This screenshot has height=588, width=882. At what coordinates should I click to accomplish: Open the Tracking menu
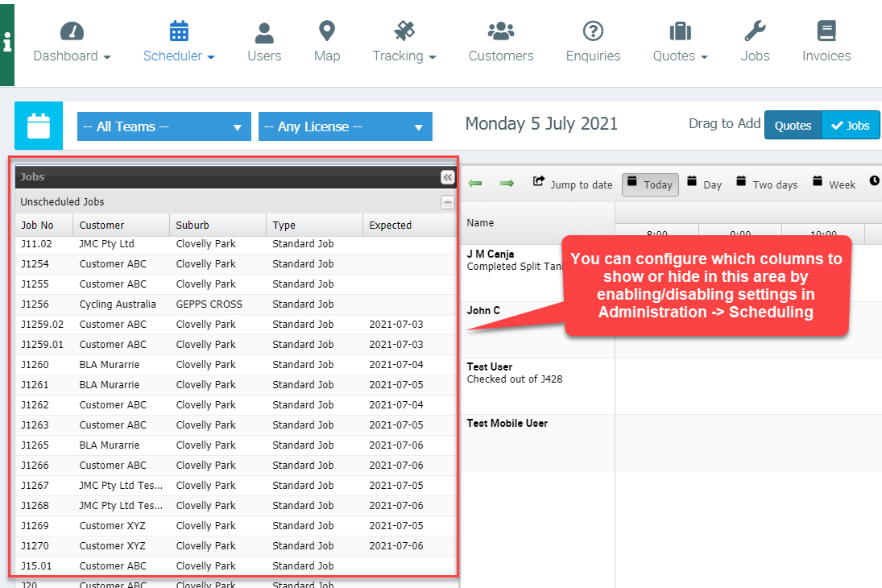[404, 56]
